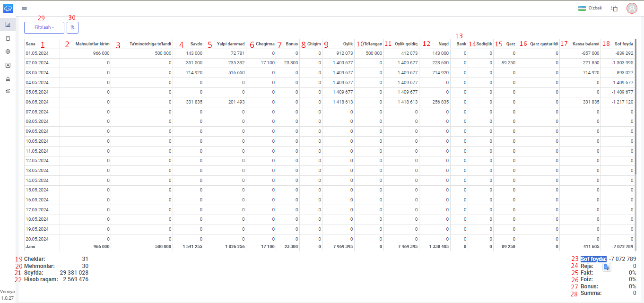Click the cloud logo in the sidebar
The image size is (644, 303).
pos(8,8)
